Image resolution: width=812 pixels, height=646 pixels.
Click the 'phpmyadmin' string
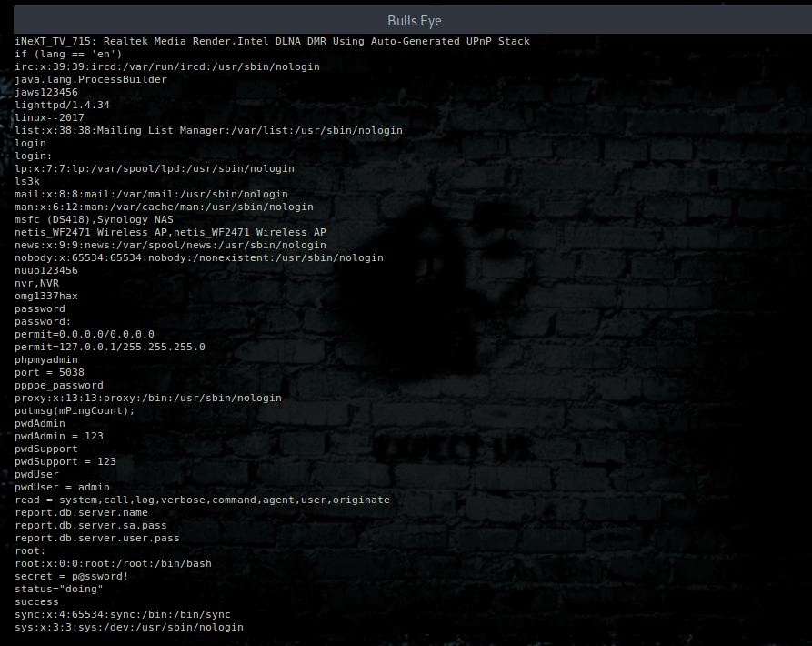(x=46, y=360)
